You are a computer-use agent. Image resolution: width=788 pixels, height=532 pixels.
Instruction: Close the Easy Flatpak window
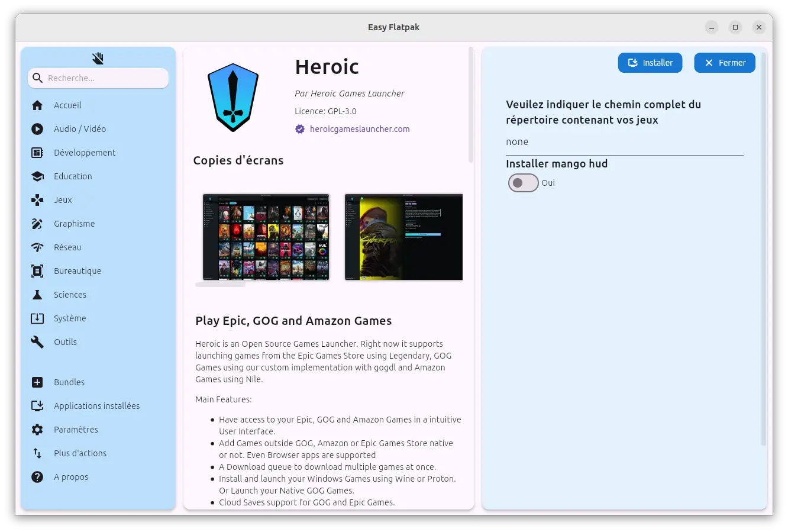[x=759, y=27]
